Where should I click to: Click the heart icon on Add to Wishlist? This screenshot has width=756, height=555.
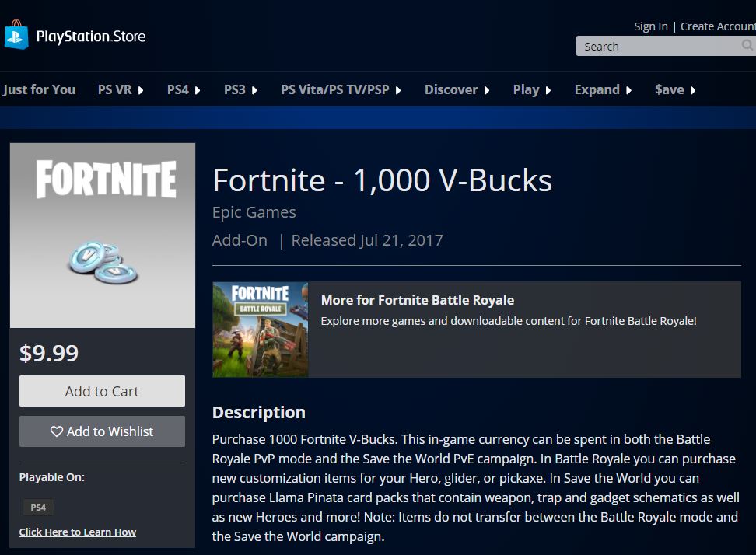(57, 431)
